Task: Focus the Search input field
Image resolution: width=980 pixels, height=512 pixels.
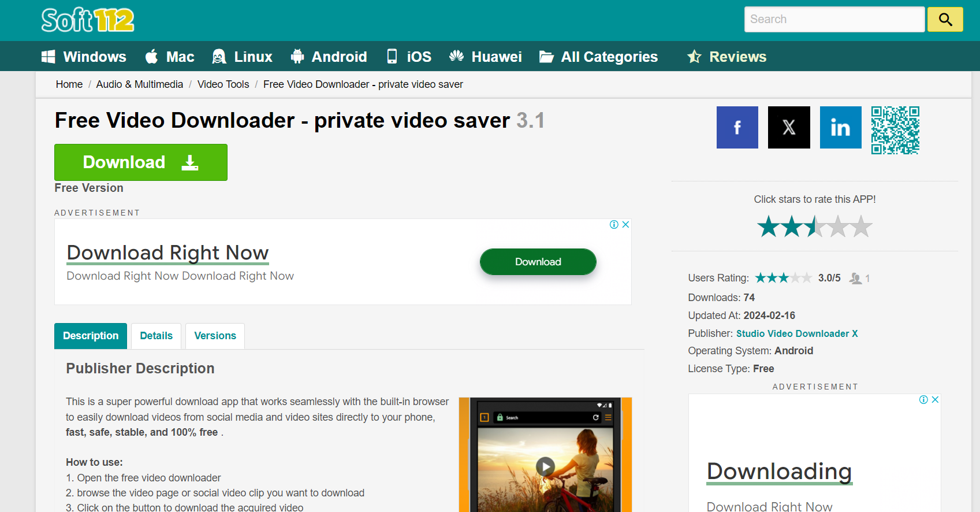Action: tap(834, 19)
